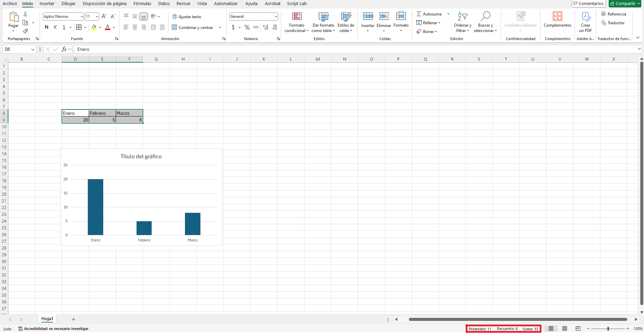Click the percent style icon
This screenshot has width=644, height=333.
(x=247, y=27)
